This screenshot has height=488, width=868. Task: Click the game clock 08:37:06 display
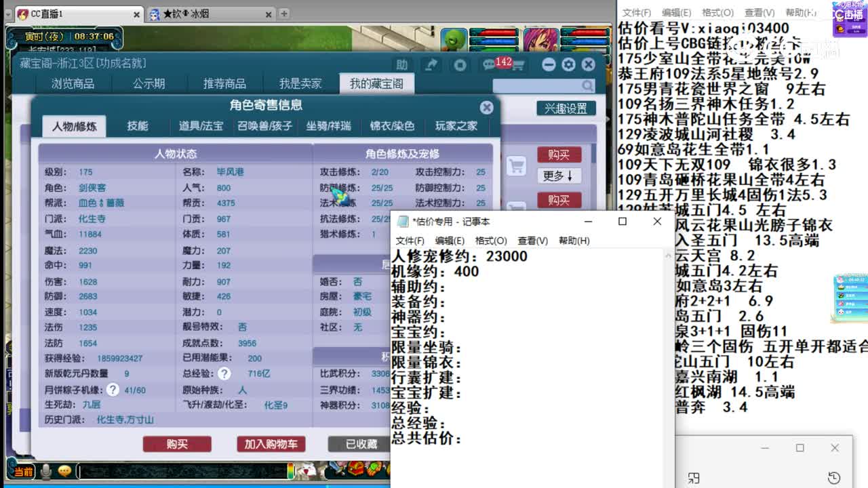[x=94, y=37]
